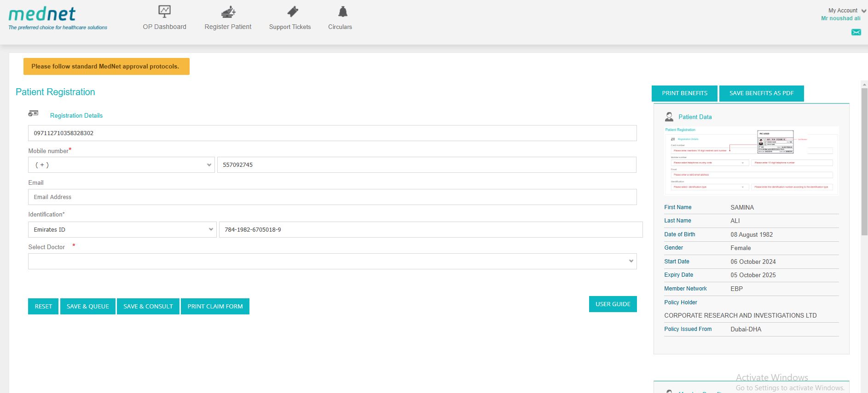Click gender value Female
This screenshot has width=868, height=393.
coord(741,248)
